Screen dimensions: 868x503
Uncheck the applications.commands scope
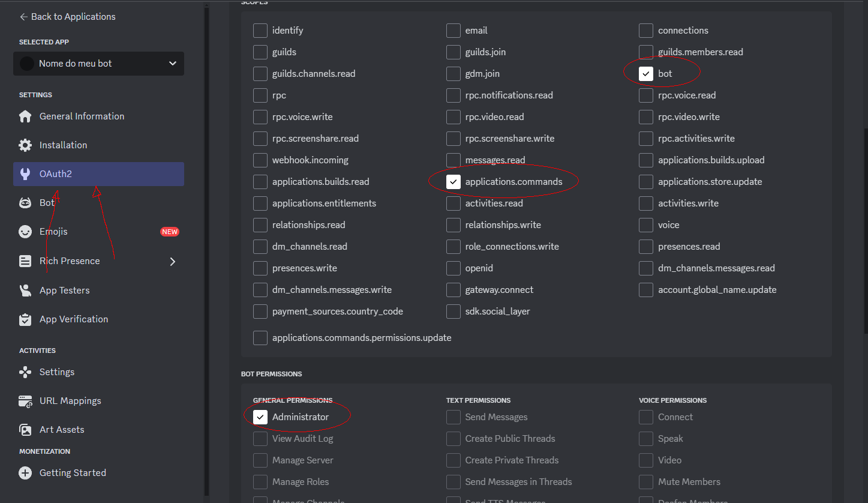point(453,181)
